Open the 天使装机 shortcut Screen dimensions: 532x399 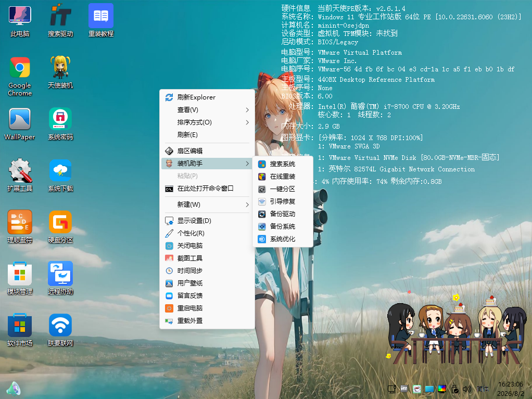(x=60, y=72)
